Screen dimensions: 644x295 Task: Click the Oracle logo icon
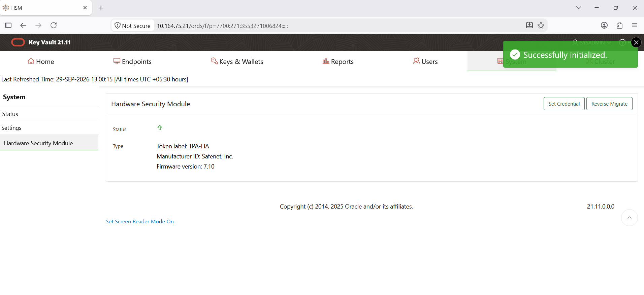coord(18,42)
